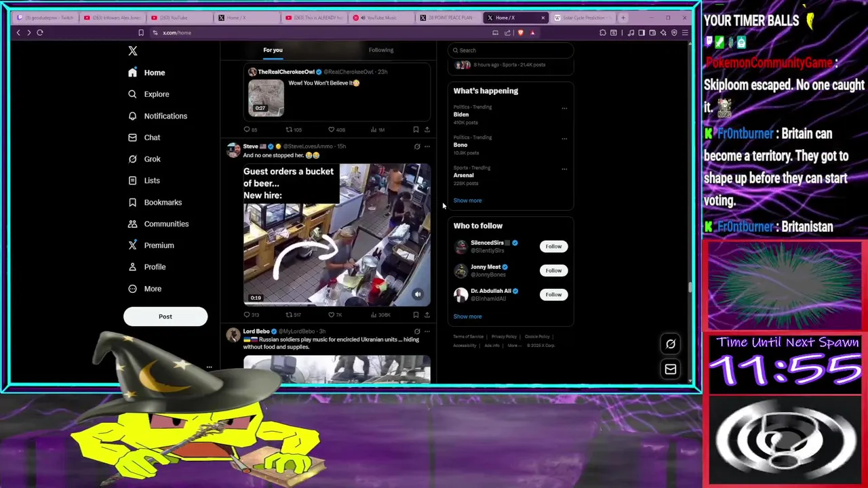Reply to Steve's post with 313 comments

point(251,314)
